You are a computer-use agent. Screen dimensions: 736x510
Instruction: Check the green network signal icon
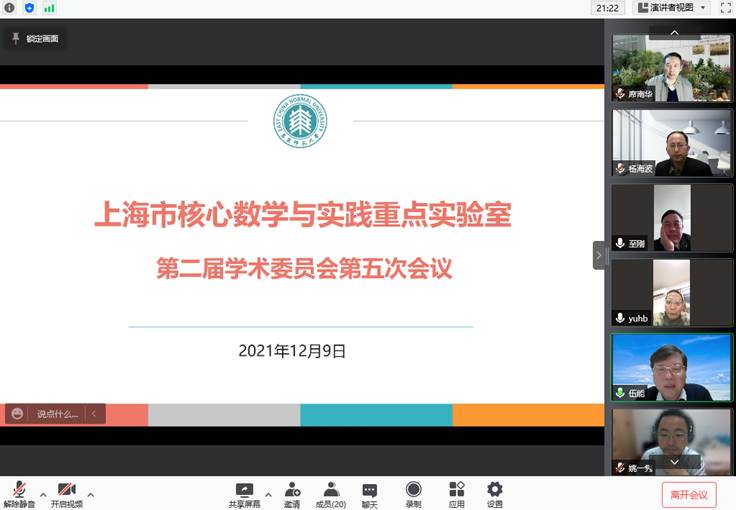pos(49,8)
